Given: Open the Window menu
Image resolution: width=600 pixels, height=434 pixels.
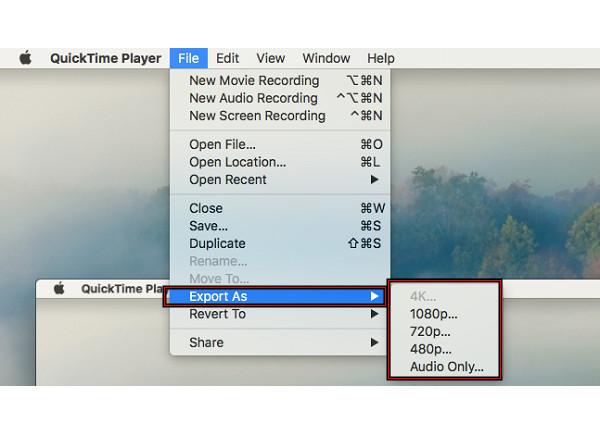Looking at the screenshot, I should point(326,58).
